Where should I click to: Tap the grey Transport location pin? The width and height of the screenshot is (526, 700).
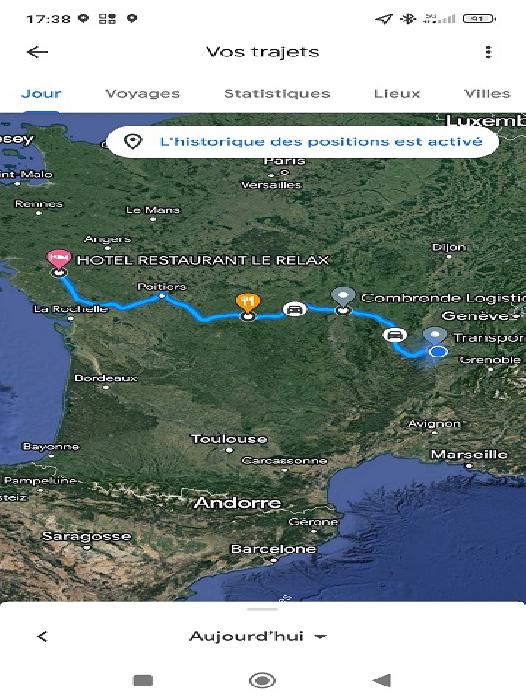(x=435, y=336)
